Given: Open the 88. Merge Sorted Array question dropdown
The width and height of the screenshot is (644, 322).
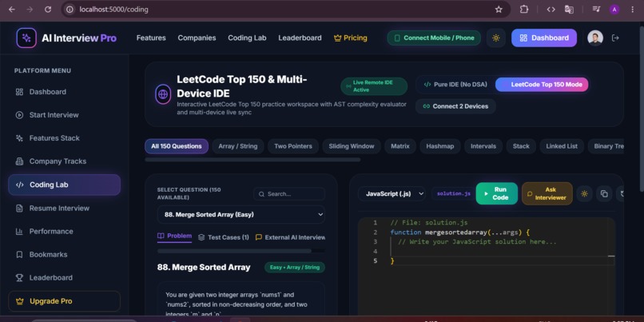Looking at the screenshot, I should click(241, 214).
